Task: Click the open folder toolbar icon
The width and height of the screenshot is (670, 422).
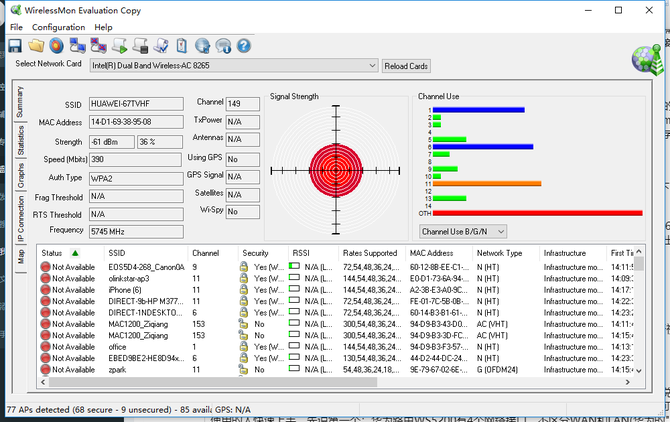Action: (36, 46)
